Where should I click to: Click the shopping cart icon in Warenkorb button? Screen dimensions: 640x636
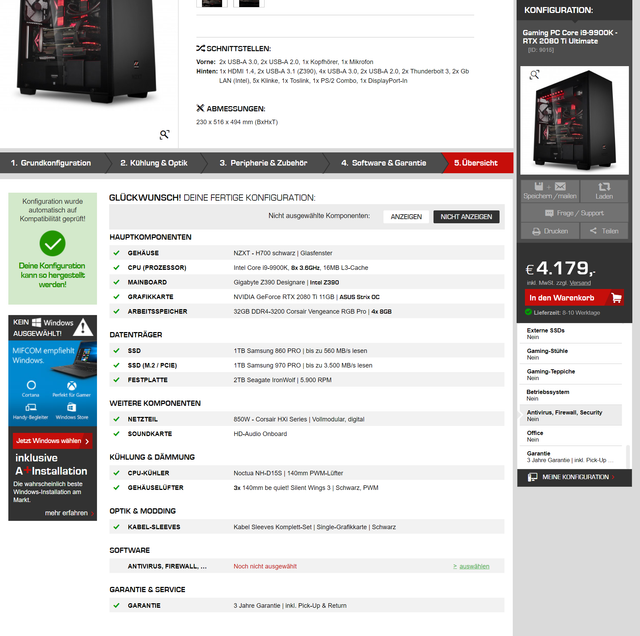(616, 298)
